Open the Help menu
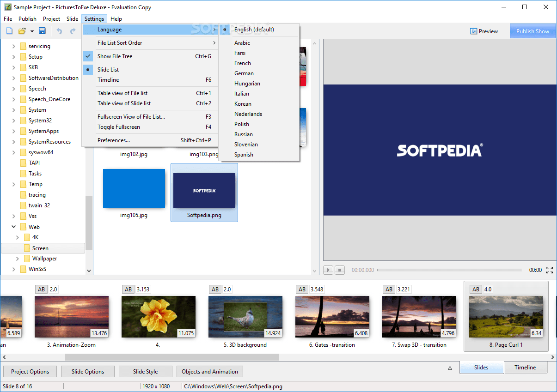557x392 pixels. (116, 19)
